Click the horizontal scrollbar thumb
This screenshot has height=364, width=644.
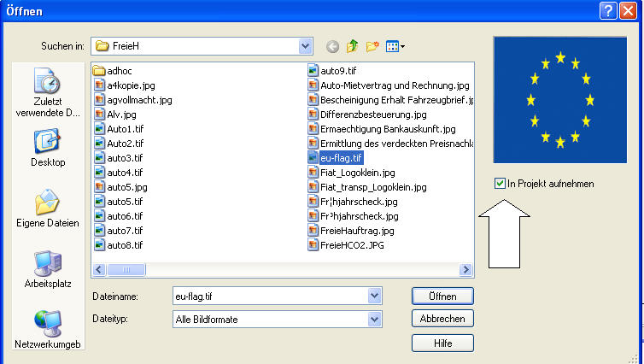coord(126,269)
